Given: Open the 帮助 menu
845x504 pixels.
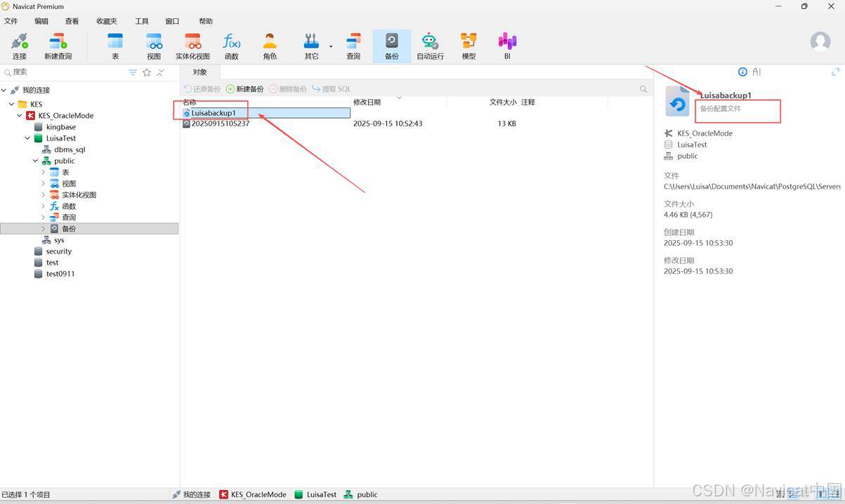Looking at the screenshot, I should point(206,21).
